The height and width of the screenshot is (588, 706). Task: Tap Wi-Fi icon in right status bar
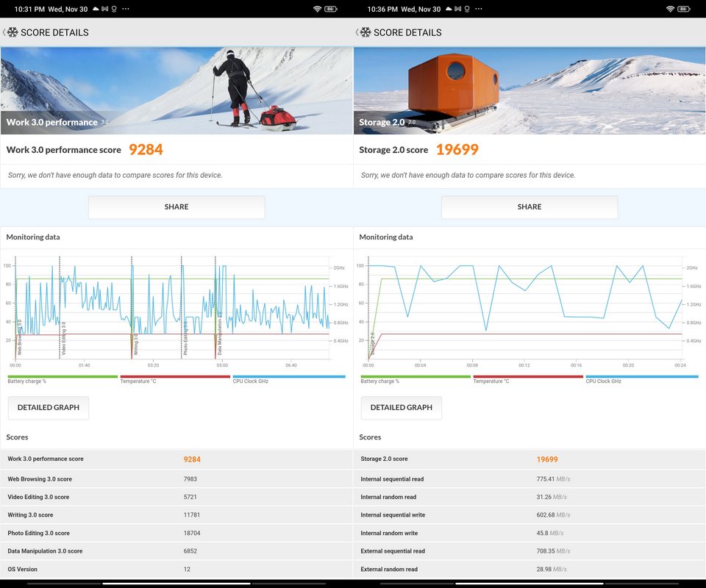click(671, 9)
